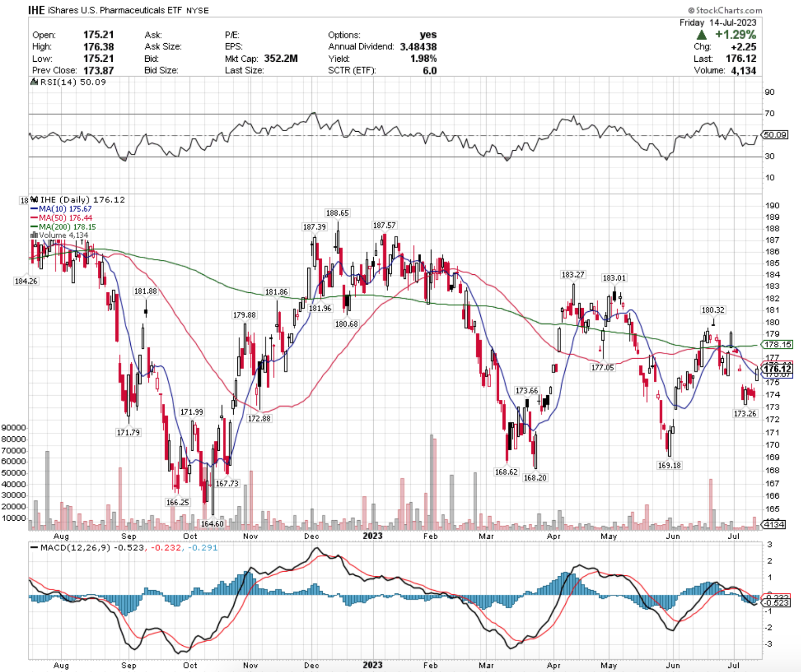Click the Mkt Cap value 352.2M
Screen dimensions: 801x672
click(281, 58)
